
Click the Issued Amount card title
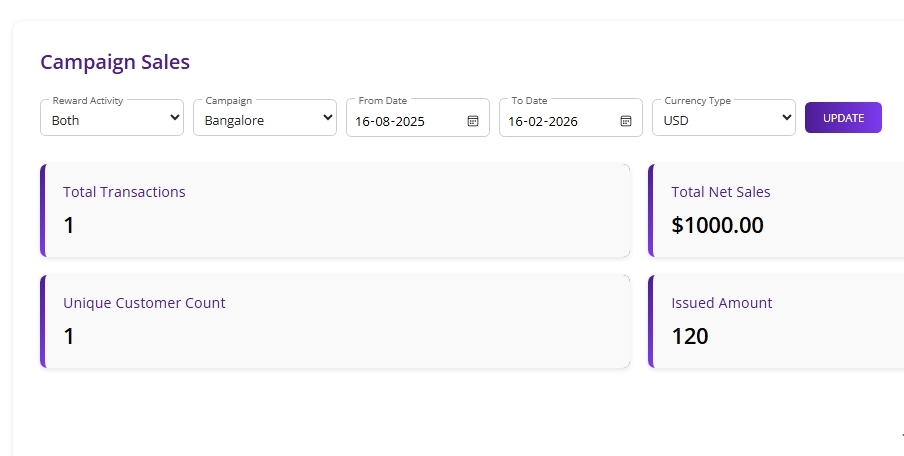pos(721,303)
